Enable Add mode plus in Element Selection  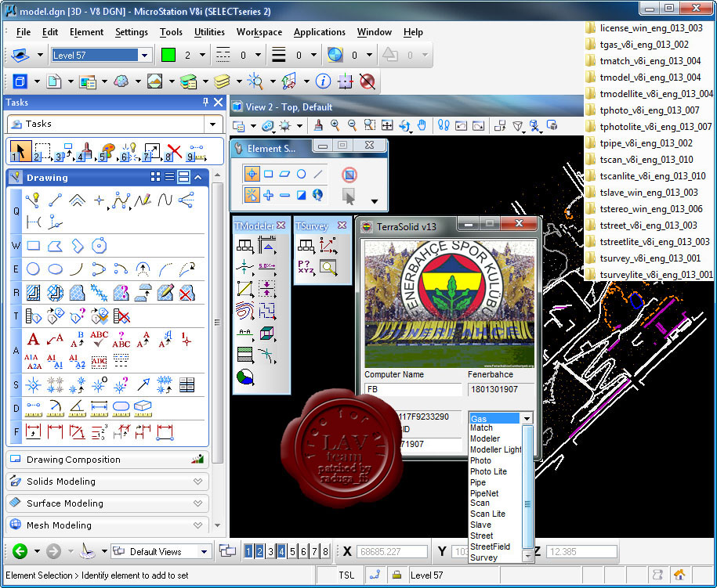coord(269,196)
